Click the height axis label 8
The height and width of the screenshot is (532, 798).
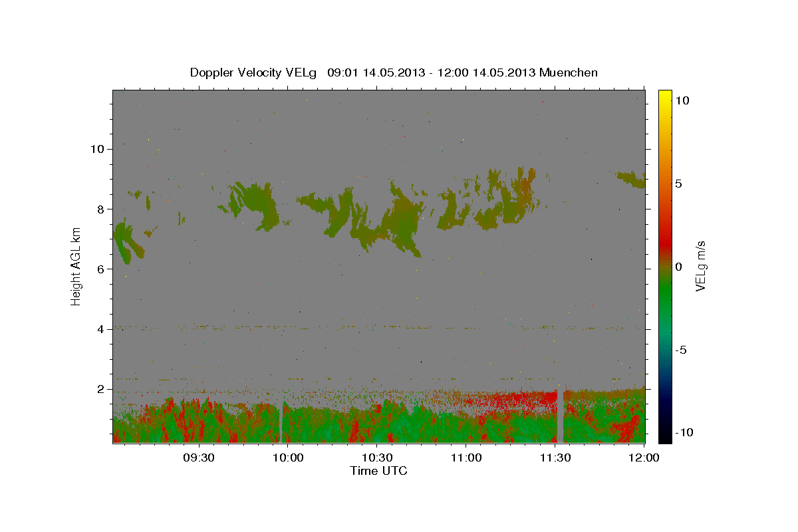(x=101, y=209)
